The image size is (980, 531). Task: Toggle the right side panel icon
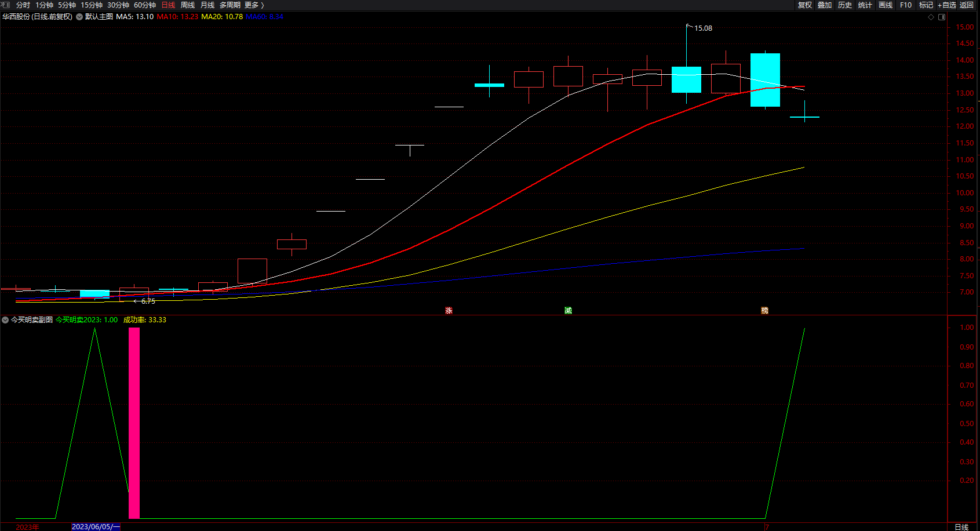coord(942,17)
